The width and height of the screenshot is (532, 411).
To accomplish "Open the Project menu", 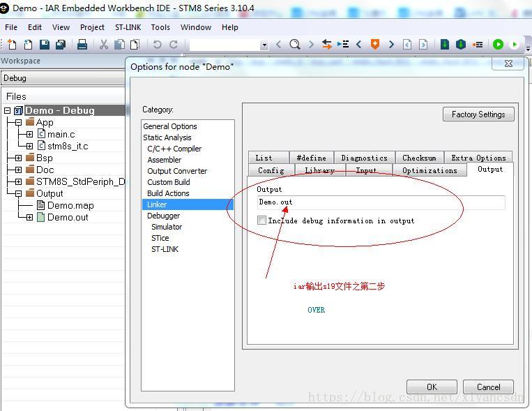I will [x=92, y=27].
